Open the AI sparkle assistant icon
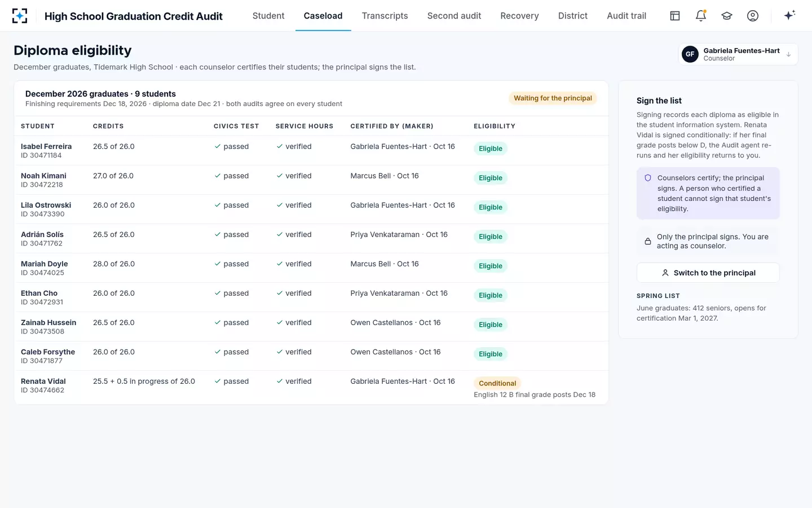Viewport: 812px width, 508px height. [x=789, y=15]
